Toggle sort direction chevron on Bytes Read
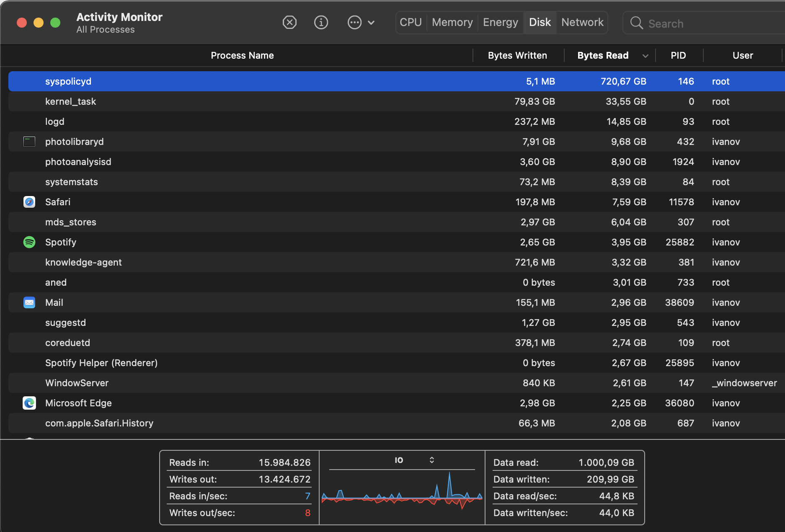 pyautogui.click(x=645, y=56)
